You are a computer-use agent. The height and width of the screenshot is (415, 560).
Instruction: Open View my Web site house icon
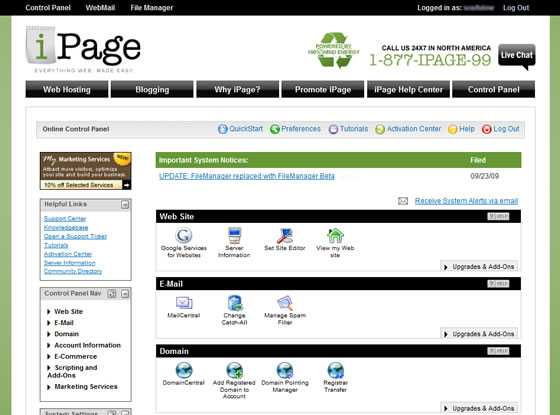[x=335, y=236]
